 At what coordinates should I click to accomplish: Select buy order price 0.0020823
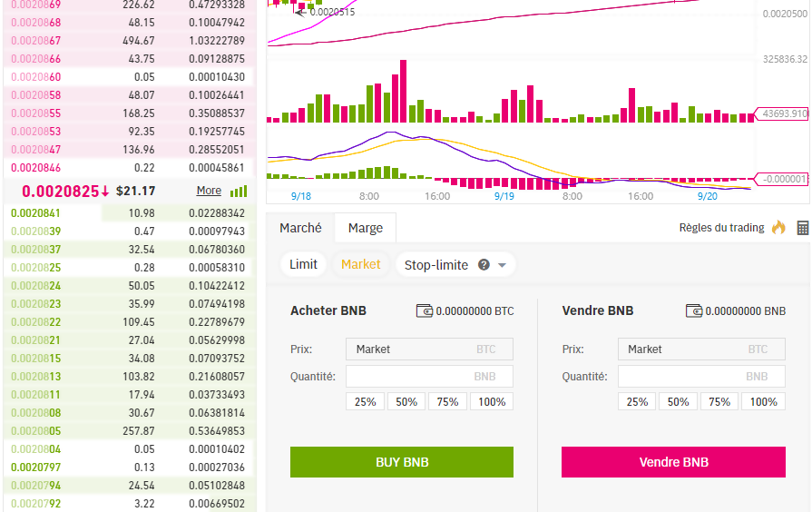coord(35,304)
